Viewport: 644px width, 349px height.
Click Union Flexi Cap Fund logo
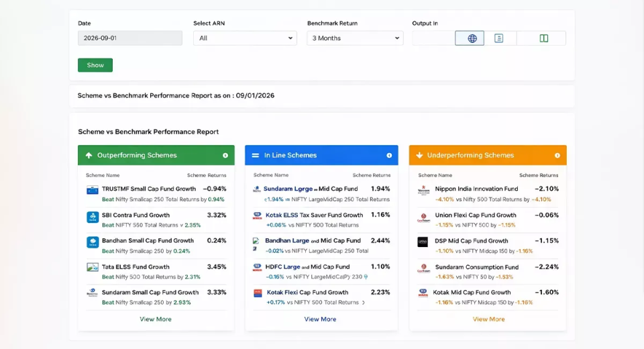(x=423, y=217)
